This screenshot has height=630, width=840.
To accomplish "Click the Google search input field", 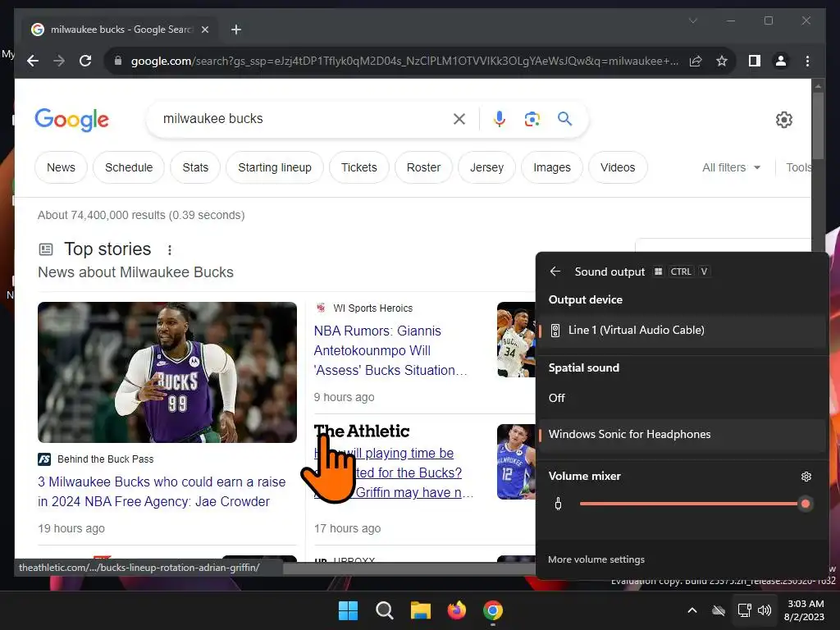I will pyautogui.click(x=305, y=119).
